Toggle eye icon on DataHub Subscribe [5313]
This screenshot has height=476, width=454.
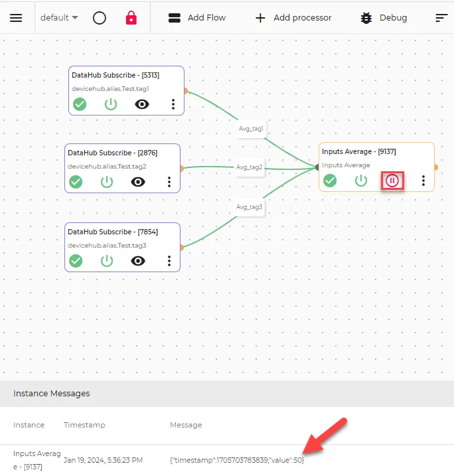(142, 104)
